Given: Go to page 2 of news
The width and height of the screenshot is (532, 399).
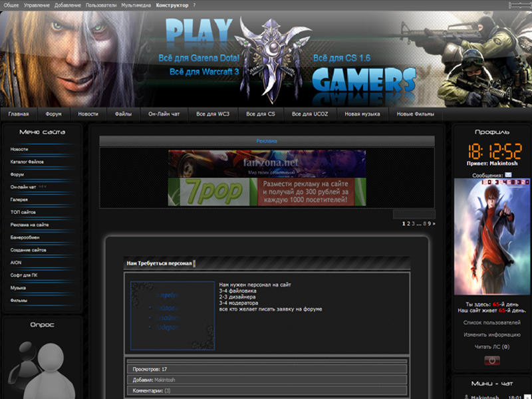Looking at the screenshot, I should 408,224.
